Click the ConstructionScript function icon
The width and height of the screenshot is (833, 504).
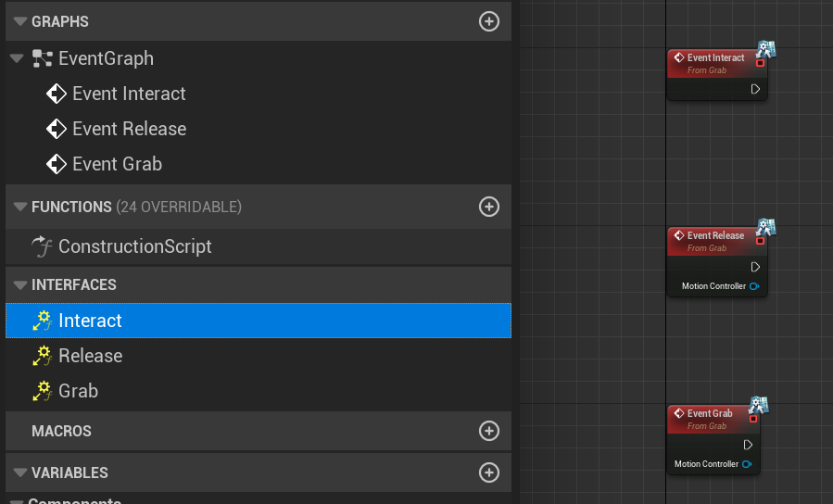coord(43,246)
